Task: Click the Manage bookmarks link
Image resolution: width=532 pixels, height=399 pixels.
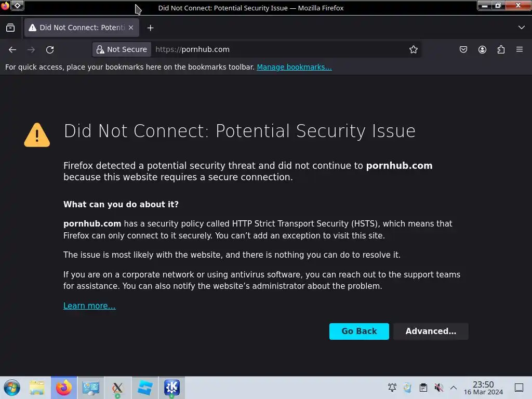Action: click(294, 67)
